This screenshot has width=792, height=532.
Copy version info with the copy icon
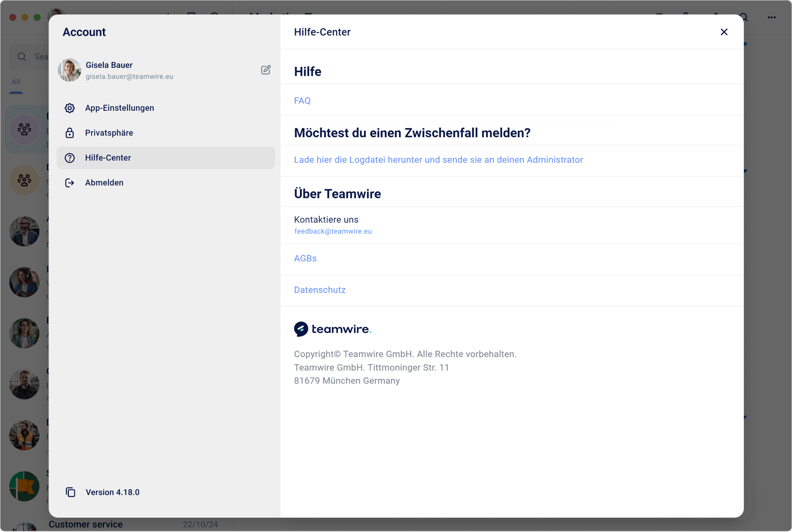(x=70, y=492)
